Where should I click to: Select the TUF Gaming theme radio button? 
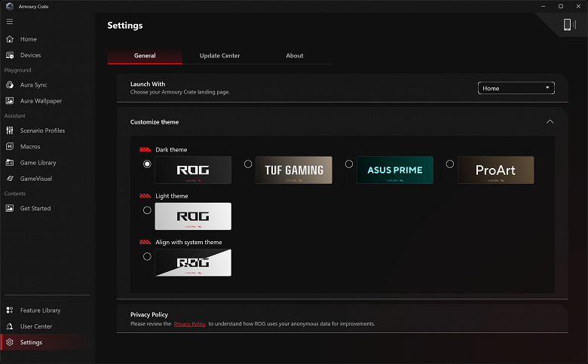[248, 164]
